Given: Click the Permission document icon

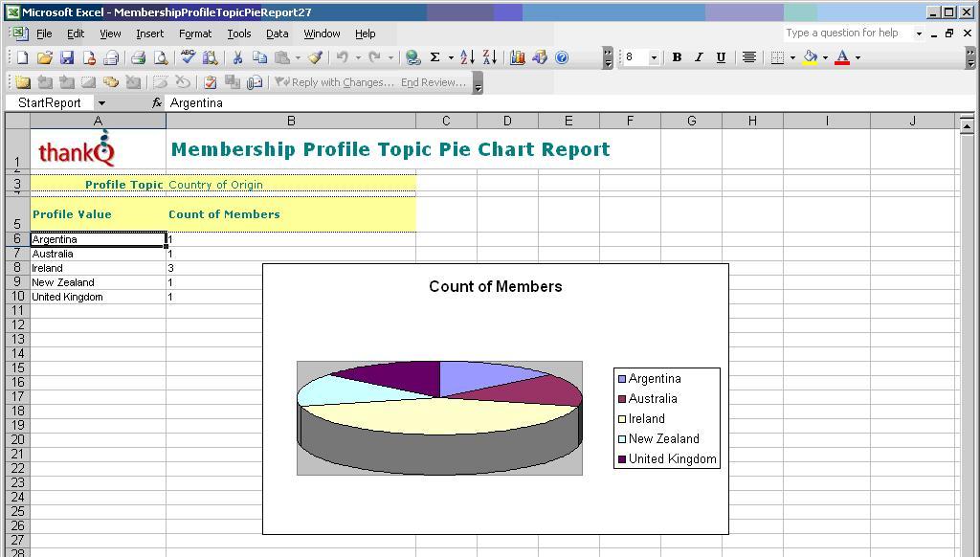Looking at the screenshot, I should (x=89, y=57).
